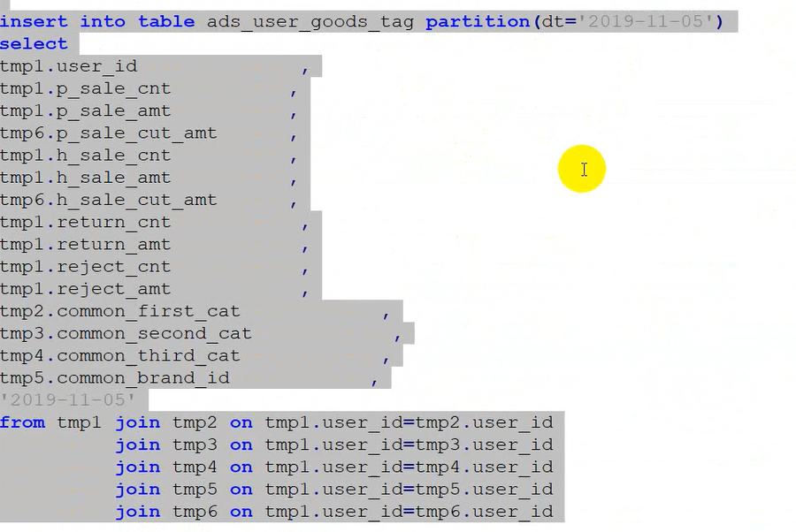Click the tmp6 join condition line

tap(334, 512)
